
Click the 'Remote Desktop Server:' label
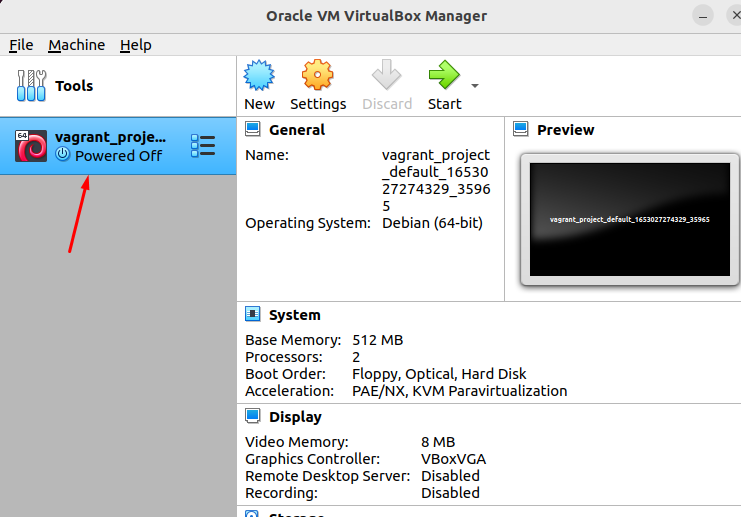[x=327, y=476]
